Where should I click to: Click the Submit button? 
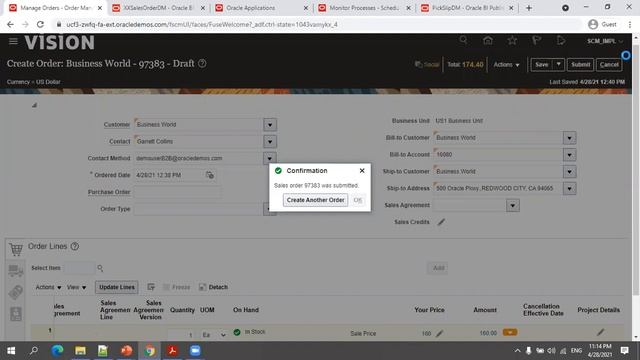580,64
